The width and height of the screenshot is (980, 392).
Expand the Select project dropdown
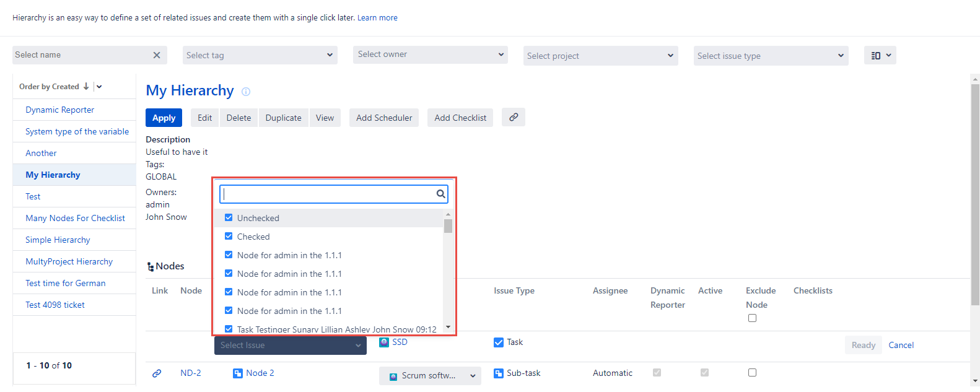(600, 56)
